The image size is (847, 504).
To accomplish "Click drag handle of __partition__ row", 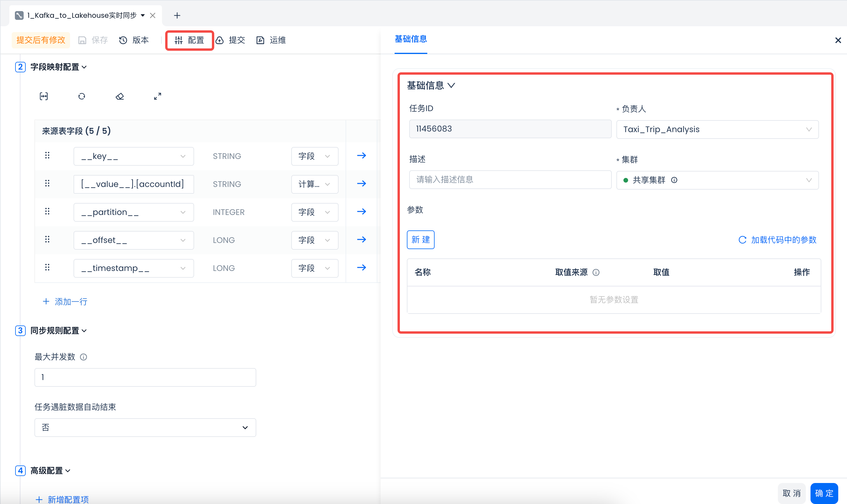I will click(x=47, y=211).
